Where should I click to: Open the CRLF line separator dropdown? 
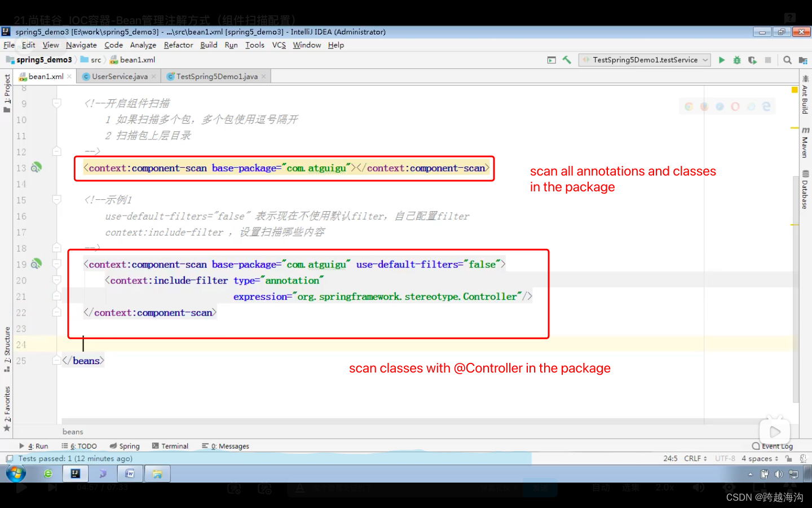(695, 459)
